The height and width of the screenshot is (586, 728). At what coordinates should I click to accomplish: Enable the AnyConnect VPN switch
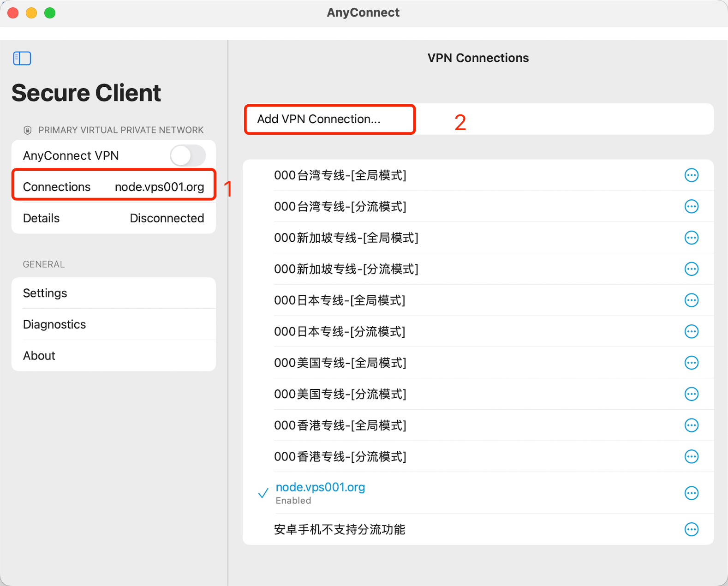click(x=187, y=155)
